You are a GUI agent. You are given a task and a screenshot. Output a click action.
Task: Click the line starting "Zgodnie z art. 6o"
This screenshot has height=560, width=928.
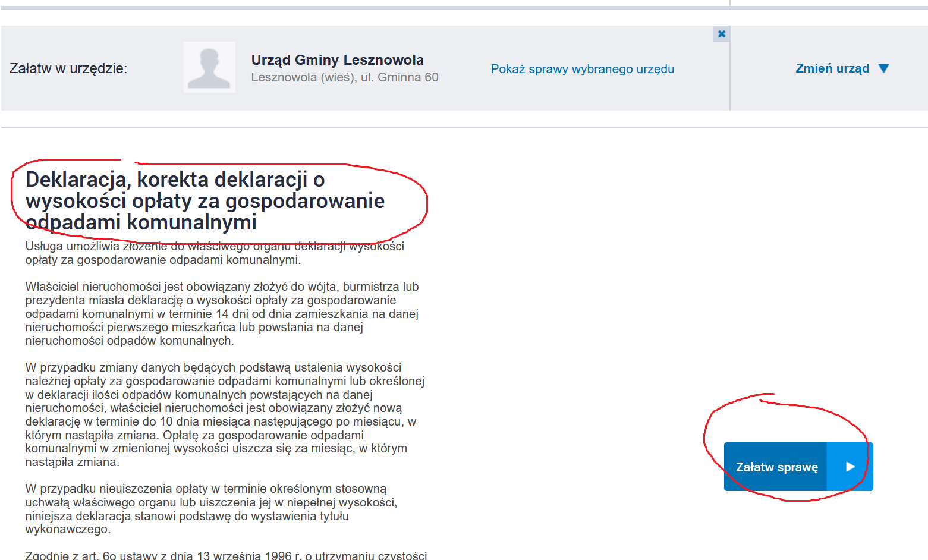(x=226, y=555)
